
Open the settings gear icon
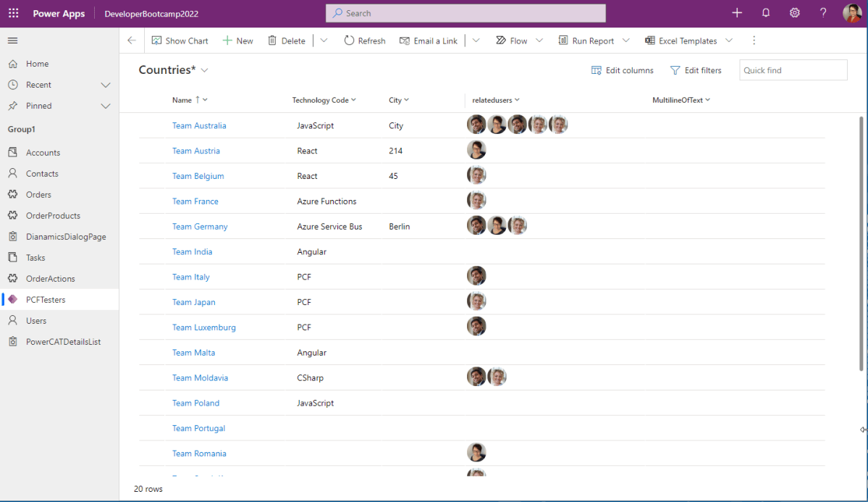coord(794,13)
